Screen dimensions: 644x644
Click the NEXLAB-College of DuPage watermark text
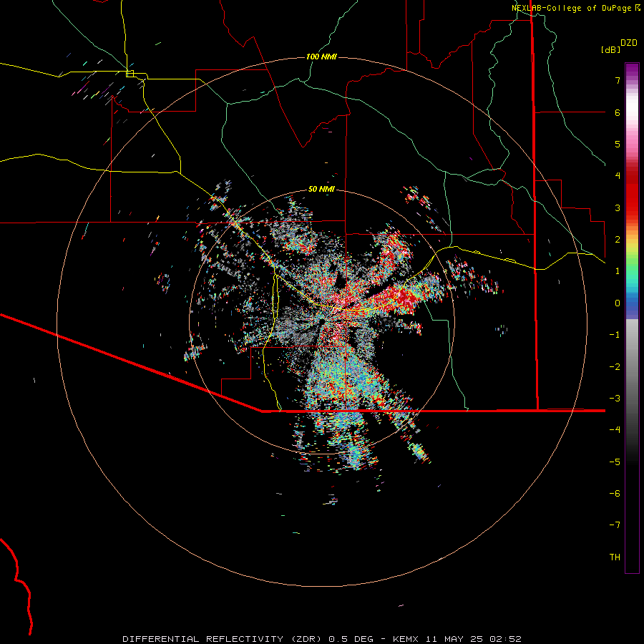pos(575,8)
